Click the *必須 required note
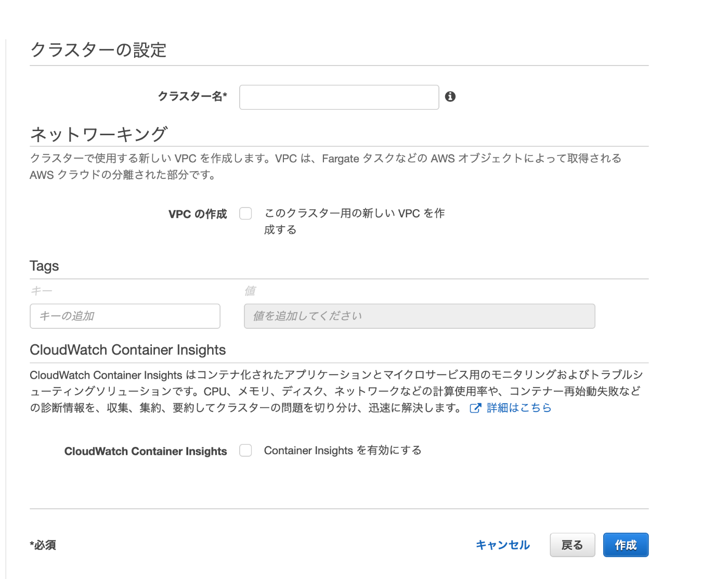This screenshot has height=579, width=728. (43, 545)
